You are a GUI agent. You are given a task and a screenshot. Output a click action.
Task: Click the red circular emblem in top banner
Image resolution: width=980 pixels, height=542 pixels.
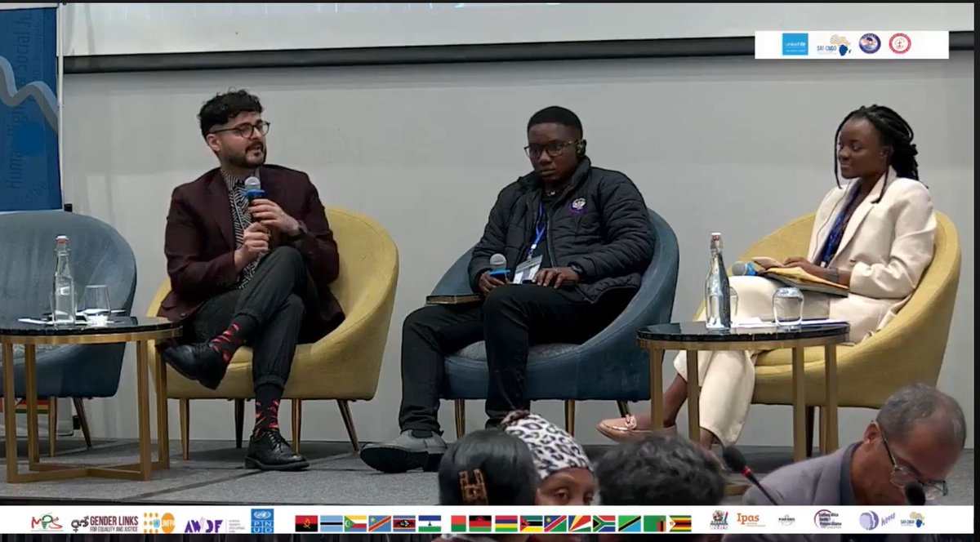coord(900,44)
